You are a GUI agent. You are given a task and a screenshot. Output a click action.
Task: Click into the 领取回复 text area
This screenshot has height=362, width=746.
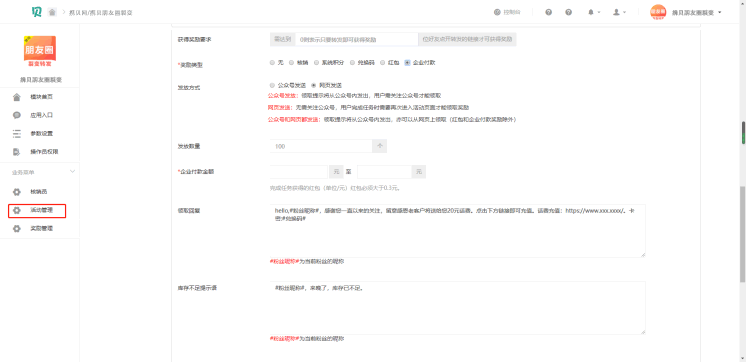[x=457, y=231]
